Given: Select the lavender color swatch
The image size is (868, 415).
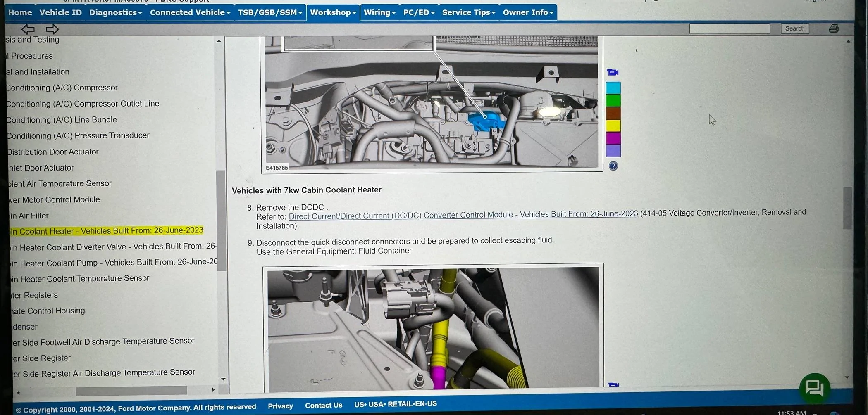Looking at the screenshot, I should (x=613, y=150).
